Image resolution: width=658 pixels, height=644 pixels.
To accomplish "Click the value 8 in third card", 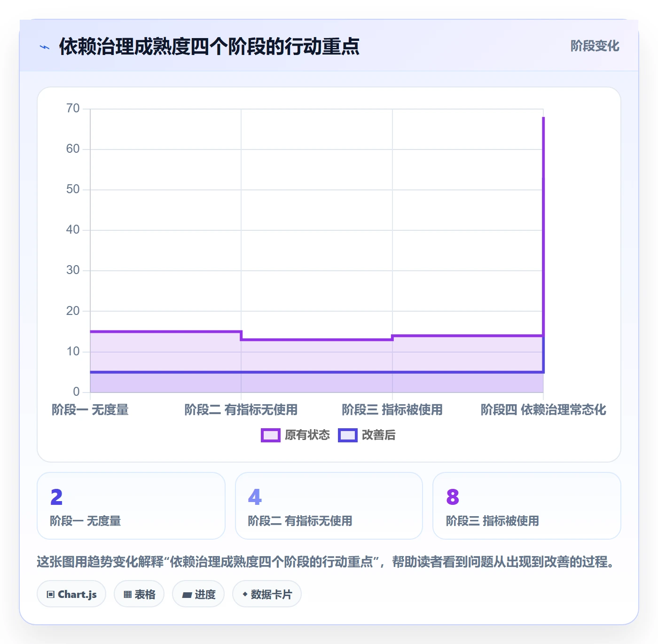I will tap(453, 497).
